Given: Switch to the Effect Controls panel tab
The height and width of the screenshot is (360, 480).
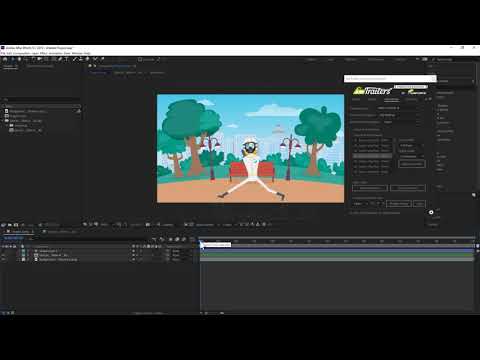Looking at the screenshot, I should pos(40,66).
